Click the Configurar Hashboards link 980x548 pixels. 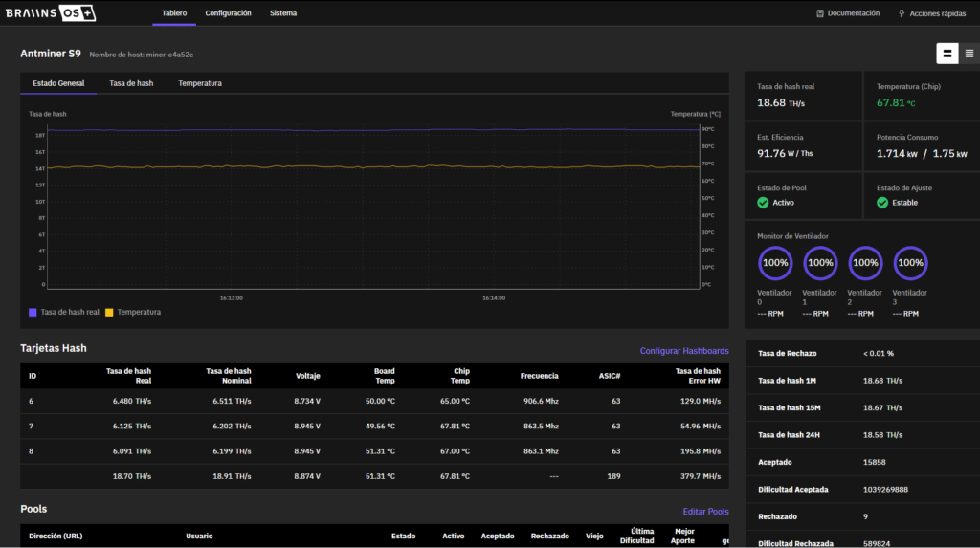tap(683, 351)
